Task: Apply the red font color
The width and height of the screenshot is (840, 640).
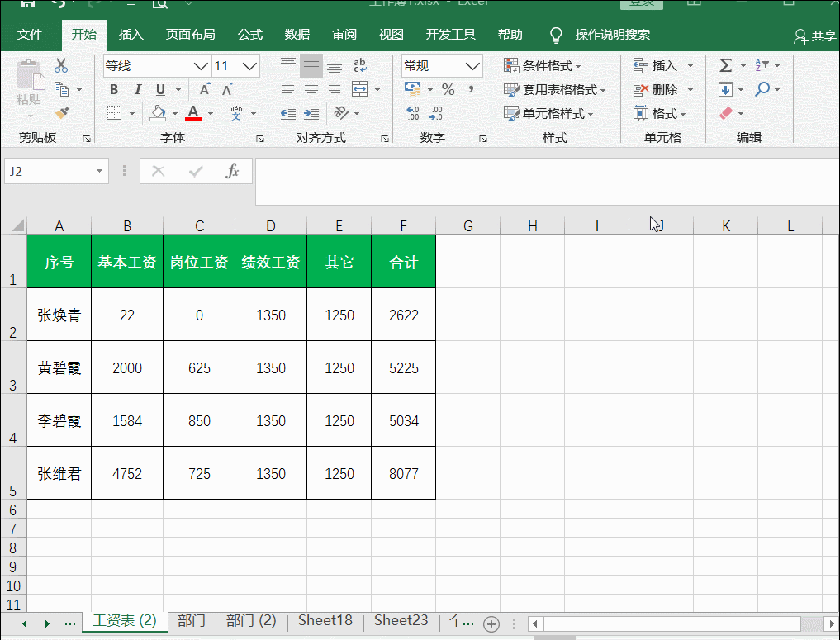Action: 193,113
